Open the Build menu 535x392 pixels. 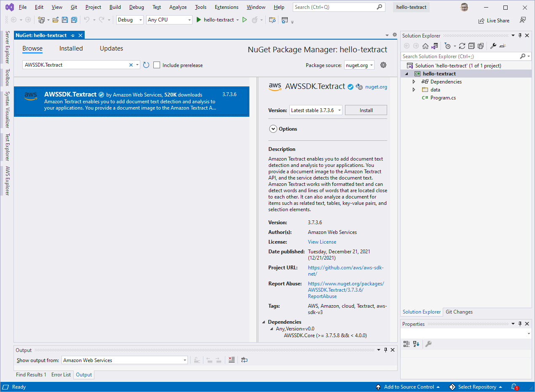coord(115,7)
